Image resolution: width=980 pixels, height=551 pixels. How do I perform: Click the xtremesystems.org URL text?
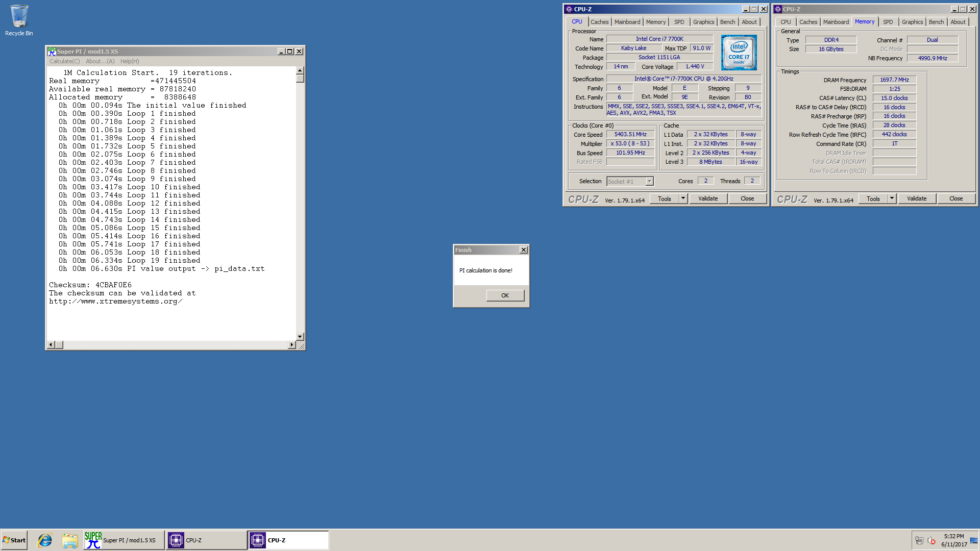tap(115, 302)
